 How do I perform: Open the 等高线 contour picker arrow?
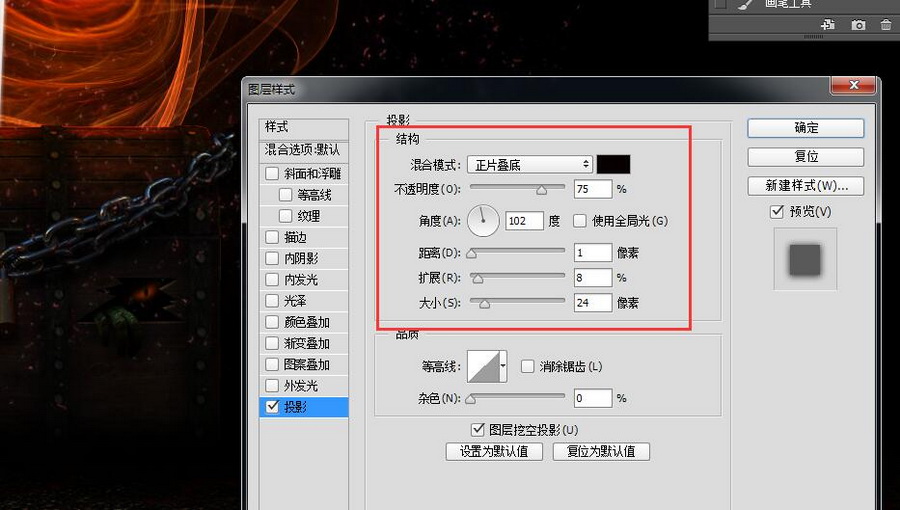pos(503,365)
